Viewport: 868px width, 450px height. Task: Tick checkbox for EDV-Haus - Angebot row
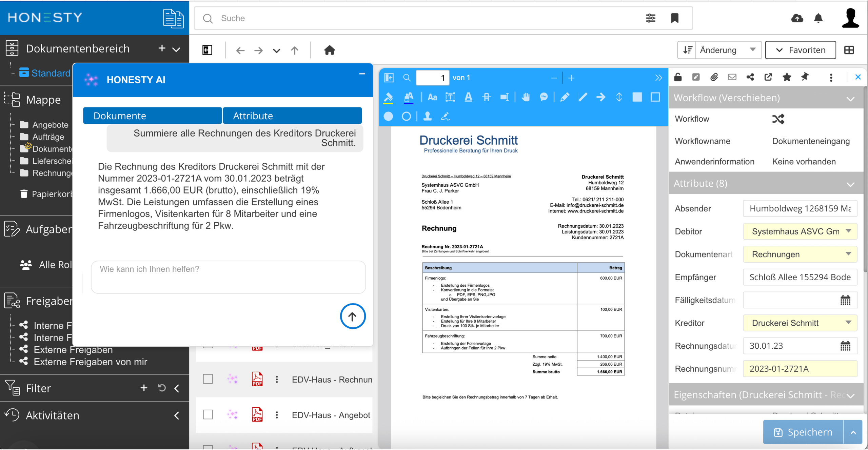click(x=208, y=415)
